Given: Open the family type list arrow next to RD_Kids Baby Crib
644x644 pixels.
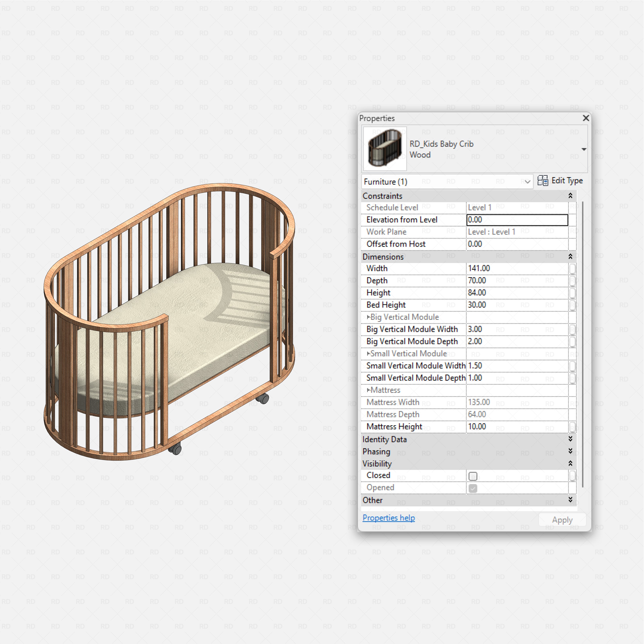Looking at the screenshot, I should tap(584, 149).
